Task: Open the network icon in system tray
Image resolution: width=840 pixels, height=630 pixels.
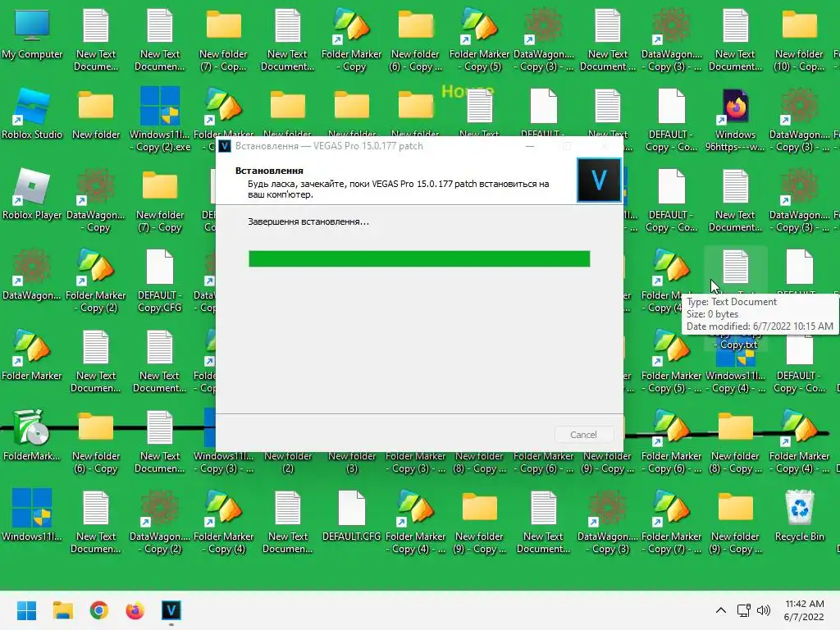Action: point(743,610)
